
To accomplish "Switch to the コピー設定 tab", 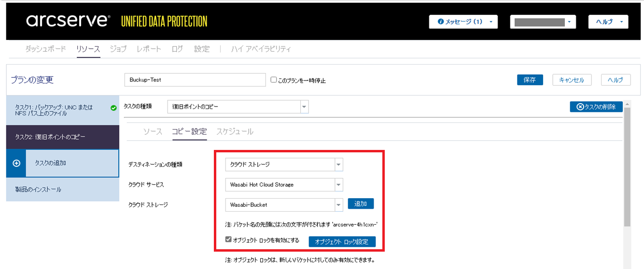I will point(189,132).
